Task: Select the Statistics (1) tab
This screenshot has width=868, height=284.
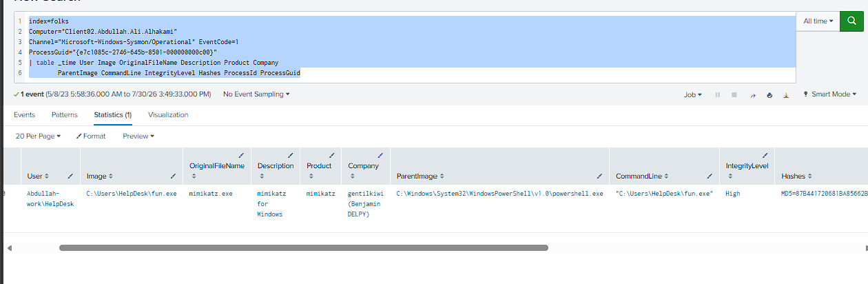Action: [113, 114]
